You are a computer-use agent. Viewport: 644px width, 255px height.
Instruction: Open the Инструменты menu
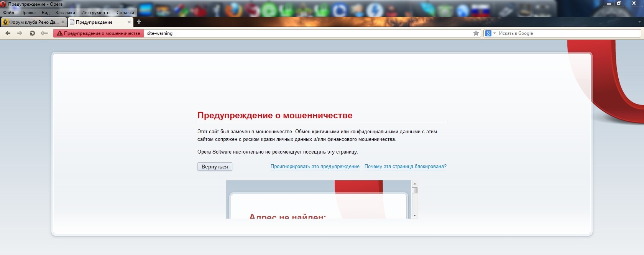(96, 13)
